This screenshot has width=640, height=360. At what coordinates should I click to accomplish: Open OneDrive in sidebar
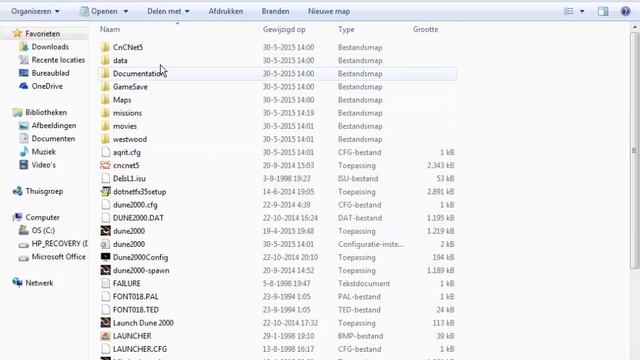[x=47, y=86]
